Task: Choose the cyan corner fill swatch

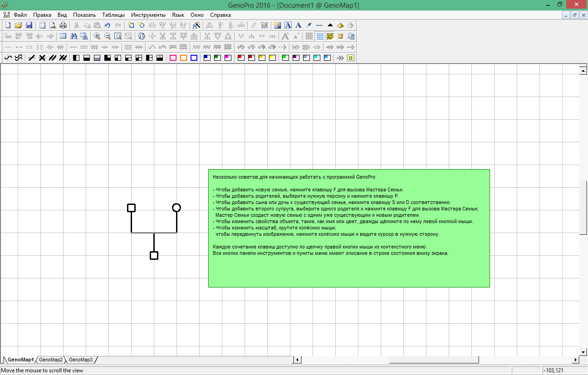Action: tap(317, 58)
